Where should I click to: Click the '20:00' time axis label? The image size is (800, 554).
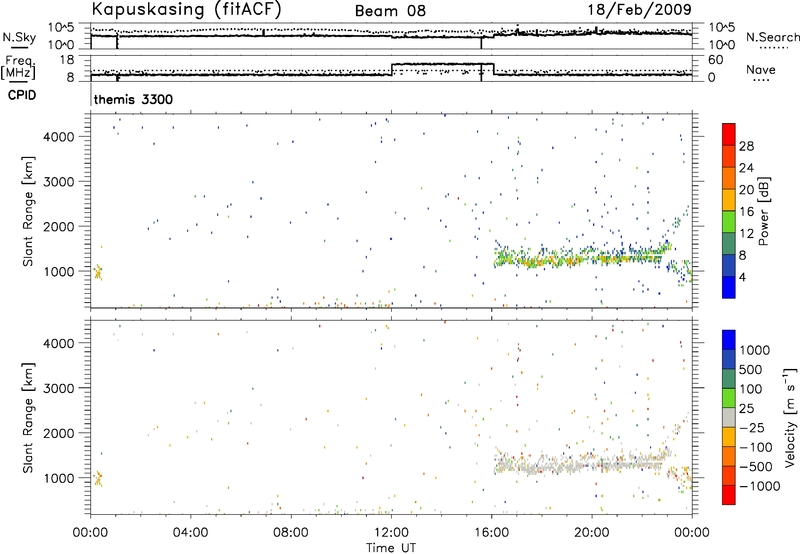(592, 533)
